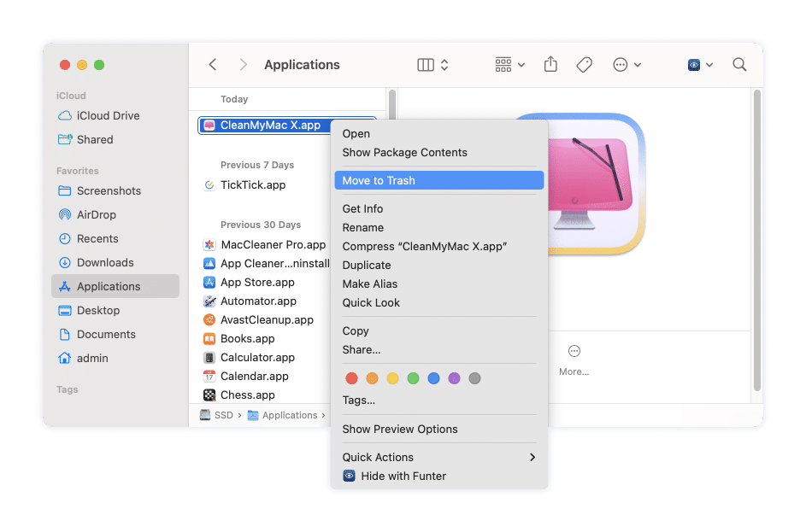This screenshot has height=532, width=806.
Task: Open Documents in sidebar
Action: click(116, 334)
